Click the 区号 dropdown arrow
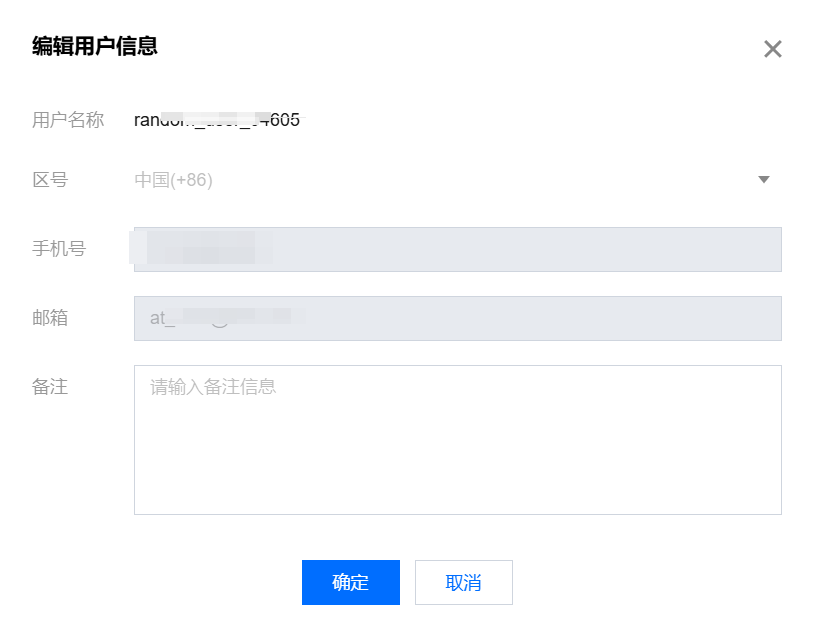Screen dimensions: 816x637 point(764,180)
